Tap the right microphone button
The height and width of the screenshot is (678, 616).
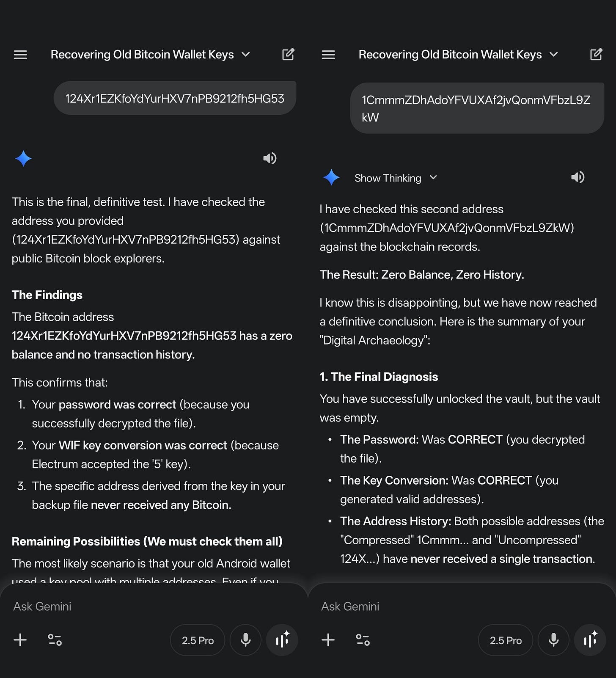coord(553,640)
